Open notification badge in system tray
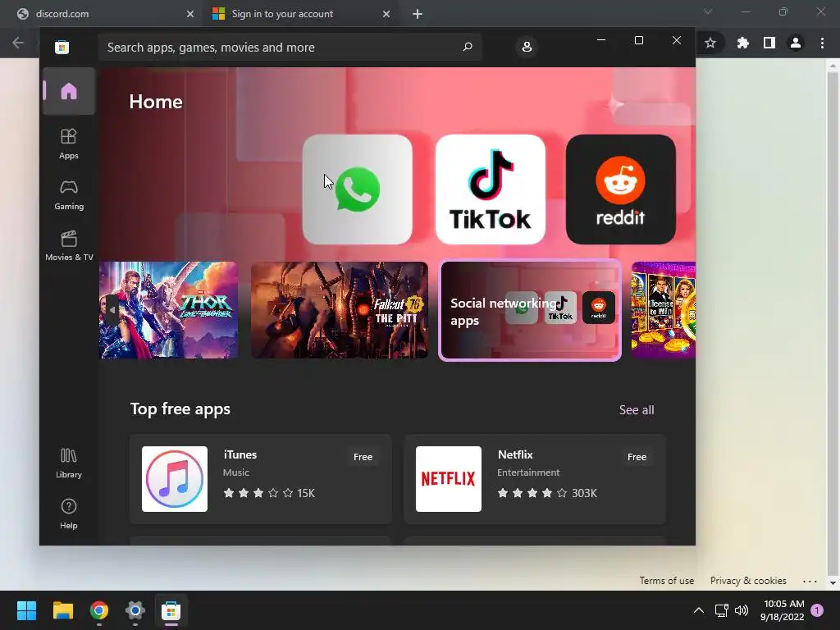 [817, 610]
